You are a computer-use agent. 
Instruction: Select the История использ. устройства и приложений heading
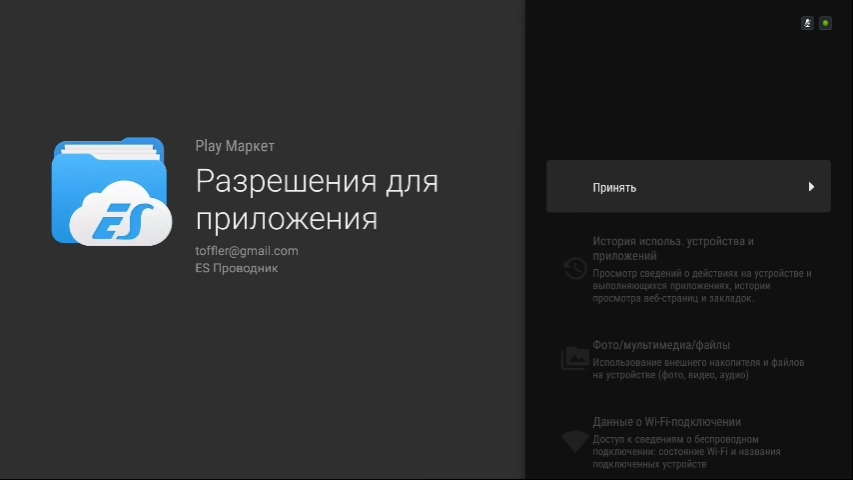pyautogui.click(x=672, y=248)
